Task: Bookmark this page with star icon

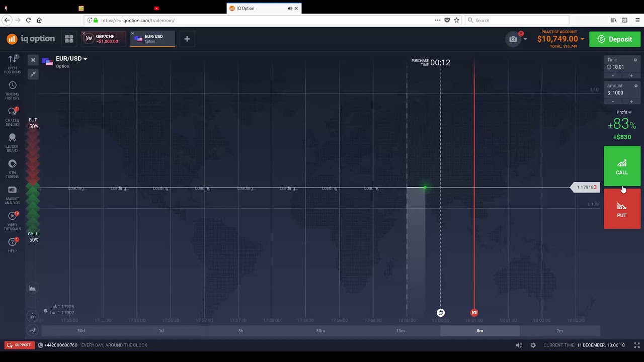Action: 456,20
